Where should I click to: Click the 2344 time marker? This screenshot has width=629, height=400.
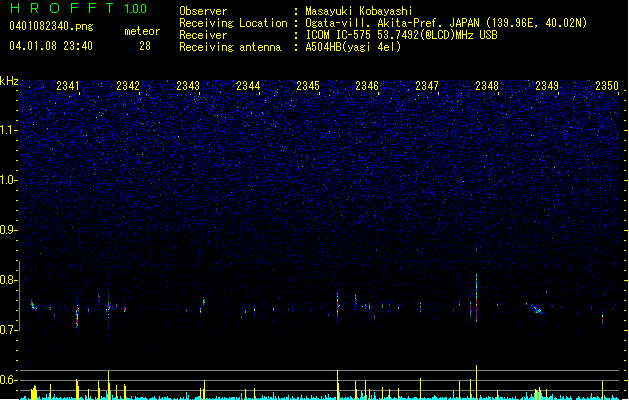[x=248, y=85]
